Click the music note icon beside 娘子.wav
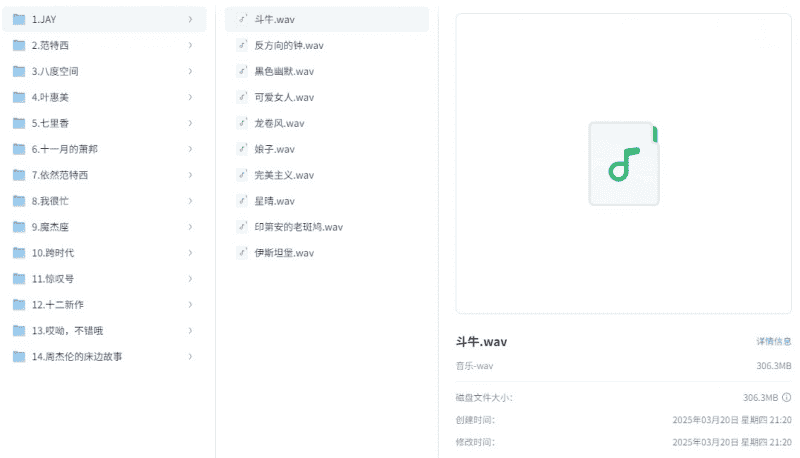Image resolution: width=800 pixels, height=458 pixels. click(x=242, y=149)
